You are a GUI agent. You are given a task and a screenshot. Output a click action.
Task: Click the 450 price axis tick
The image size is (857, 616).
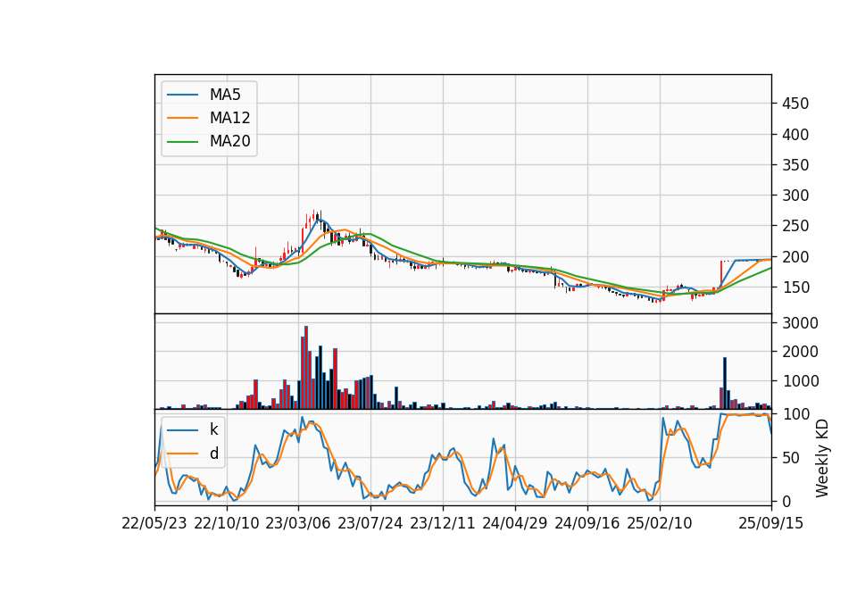(x=795, y=104)
